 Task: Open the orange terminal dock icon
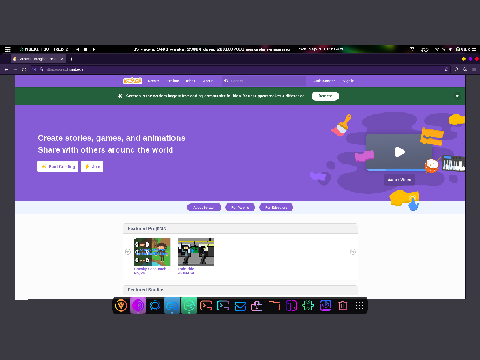tap(206, 306)
